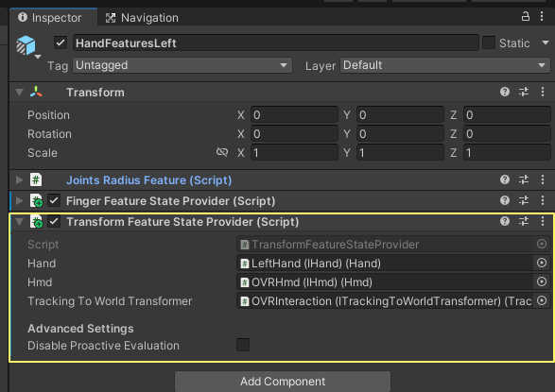Click the Tracking To World Transformer label
Image resolution: width=555 pixels, height=392 pixels.
[x=110, y=301]
